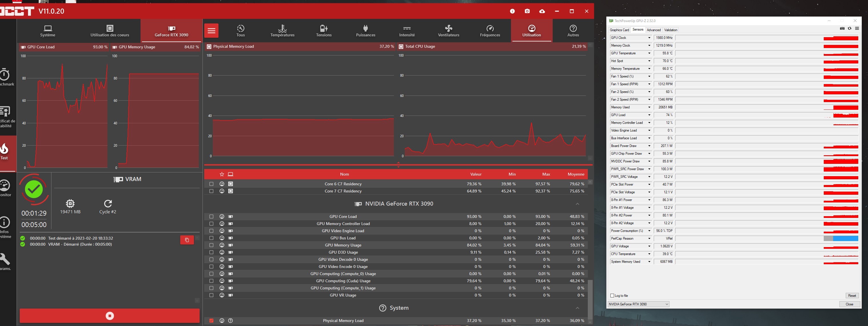Uncheck the Physical Memory Load checkbox
The width and height of the screenshot is (868, 326).
(211, 321)
